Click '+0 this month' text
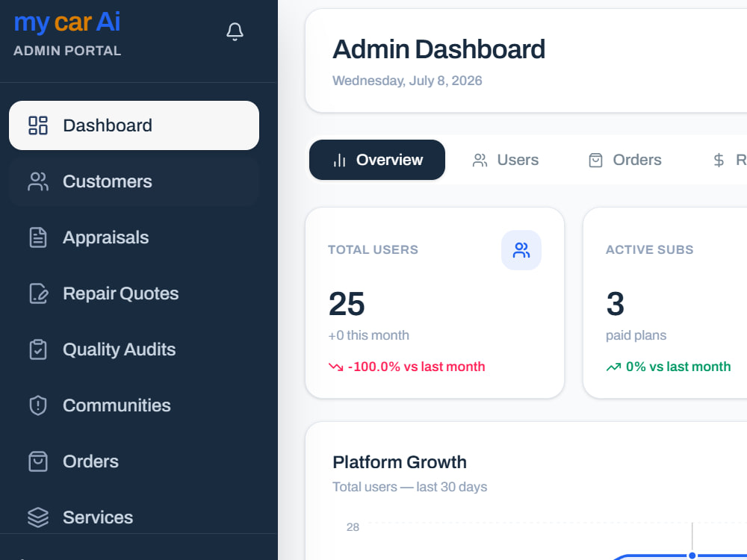Image resolution: width=747 pixels, height=560 pixels. click(369, 335)
